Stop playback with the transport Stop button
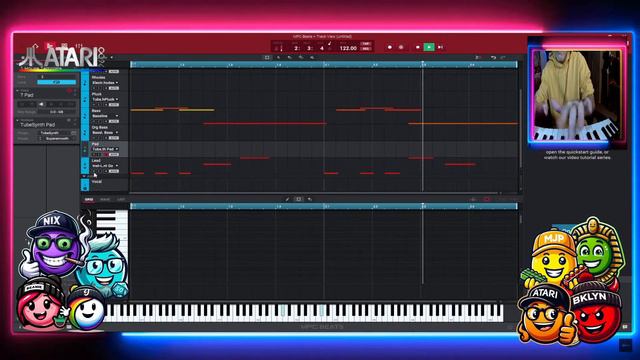Screen dimensions: 640x360 [418, 47]
